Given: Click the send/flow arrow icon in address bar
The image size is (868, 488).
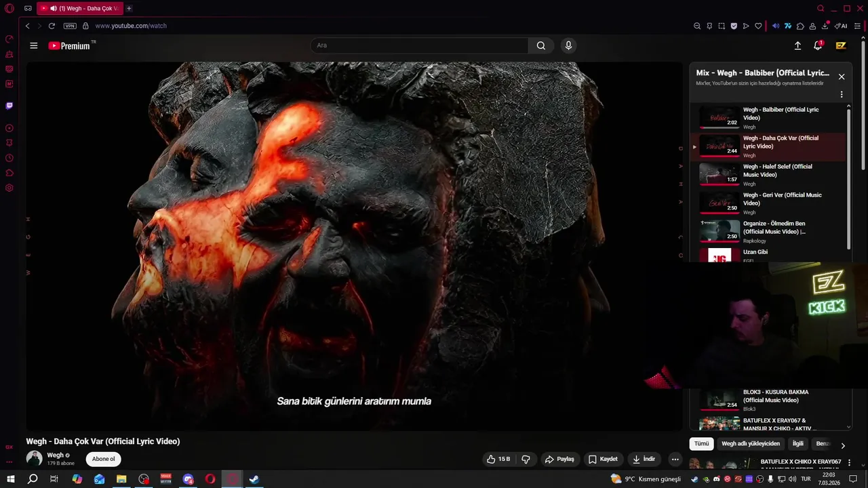Looking at the screenshot, I should pos(746,26).
